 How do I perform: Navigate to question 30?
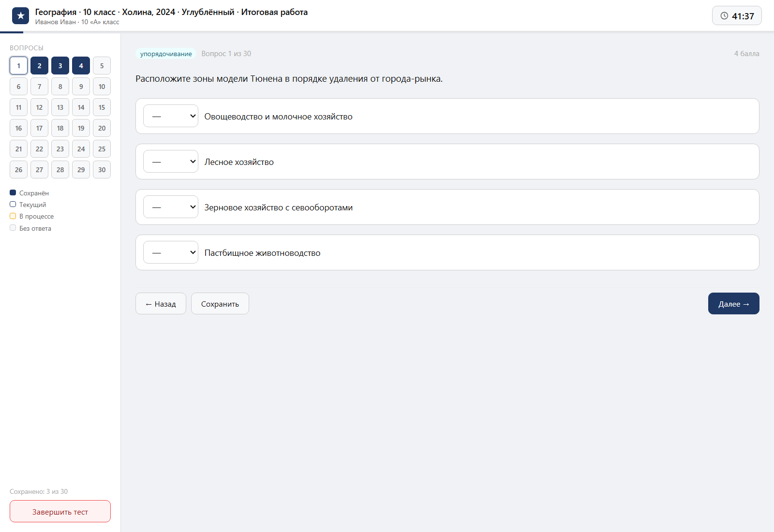[102, 170]
